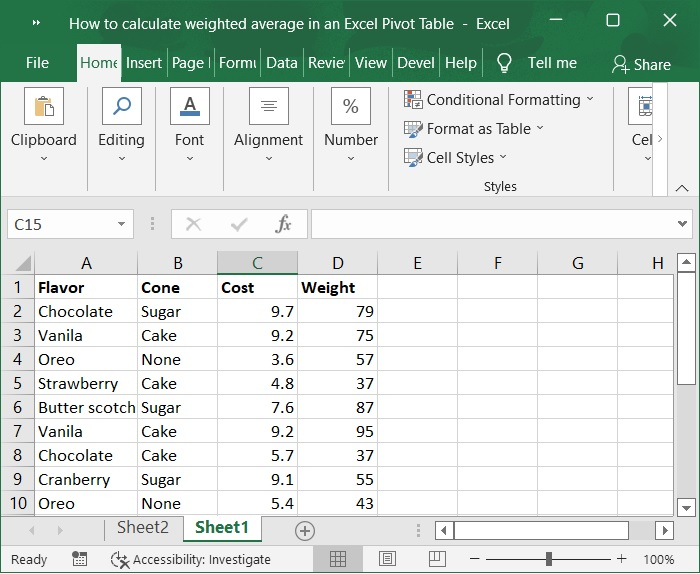Open the Number format percent icon
The height and width of the screenshot is (574, 700).
click(351, 107)
